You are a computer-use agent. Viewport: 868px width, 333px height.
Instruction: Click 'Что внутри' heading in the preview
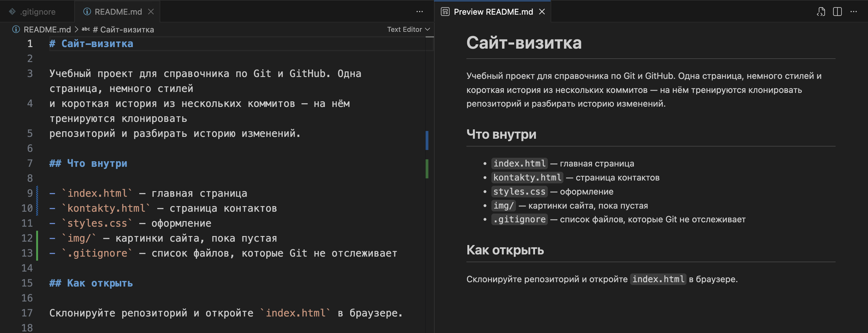[501, 134]
